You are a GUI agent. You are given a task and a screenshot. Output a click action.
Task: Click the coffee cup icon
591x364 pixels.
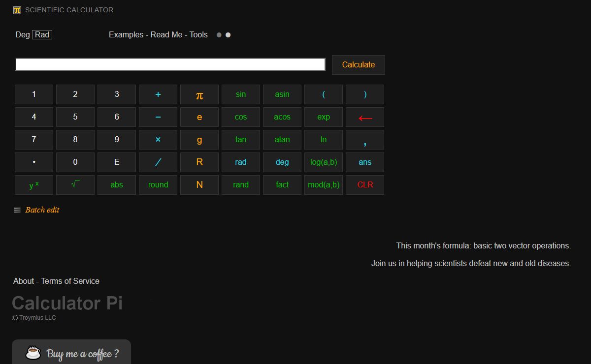33,352
